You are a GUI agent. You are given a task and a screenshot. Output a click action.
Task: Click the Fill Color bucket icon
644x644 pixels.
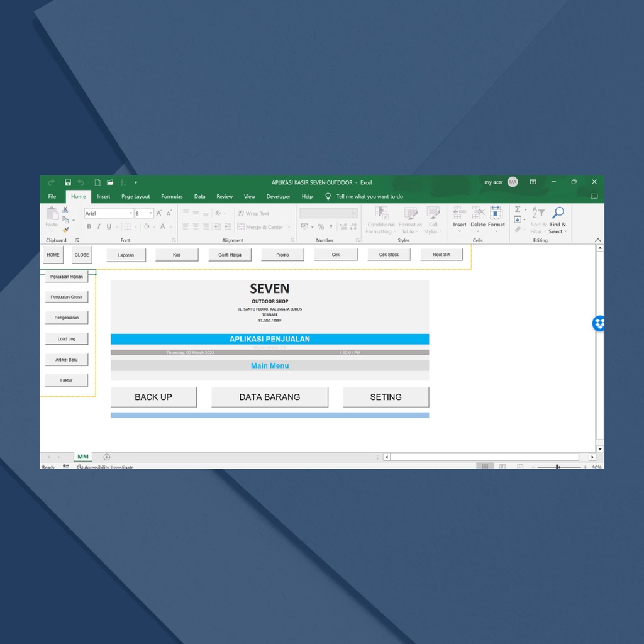(x=147, y=226)
